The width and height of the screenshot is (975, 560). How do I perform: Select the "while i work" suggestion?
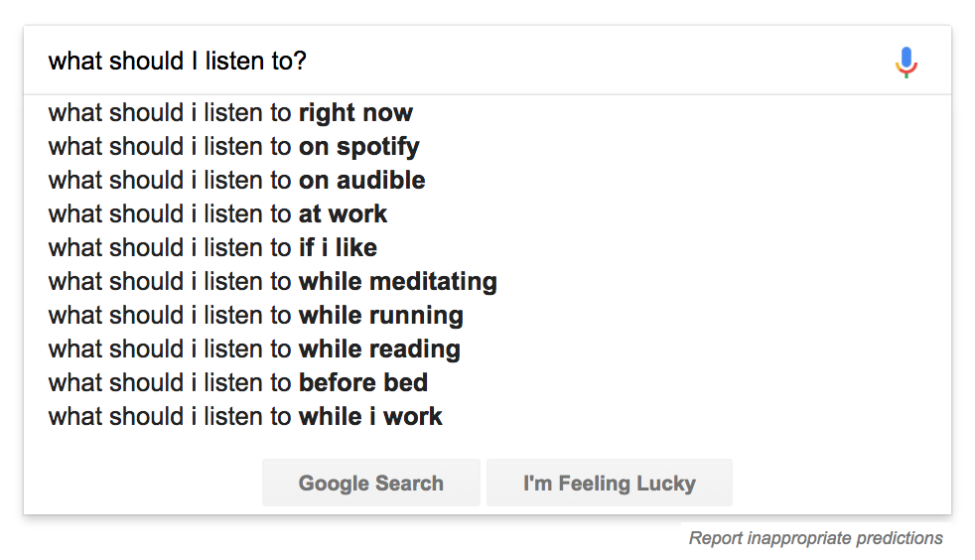pyautogui.click(x=245, y=417)
